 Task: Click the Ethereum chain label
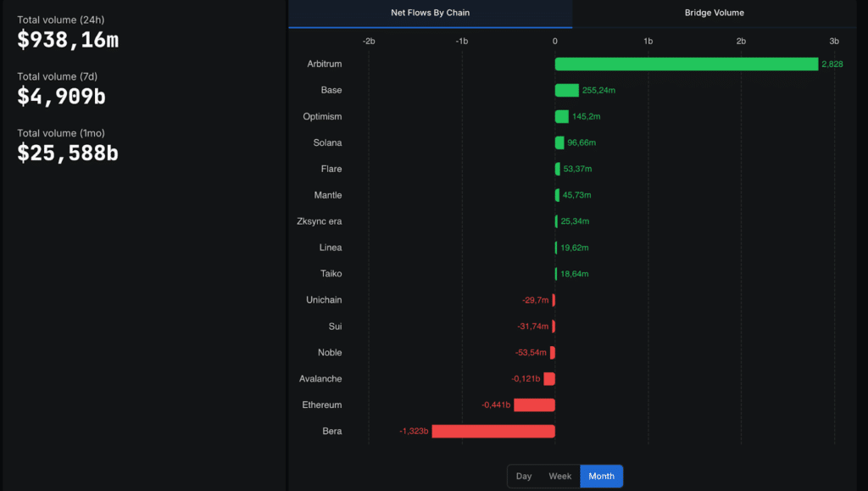click(321, 405)
